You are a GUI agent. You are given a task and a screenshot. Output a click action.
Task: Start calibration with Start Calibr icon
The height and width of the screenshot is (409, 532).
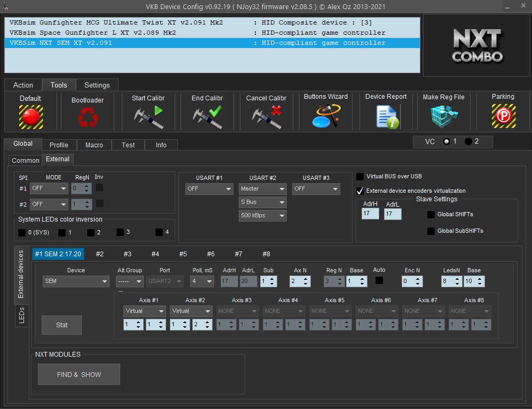148,117
